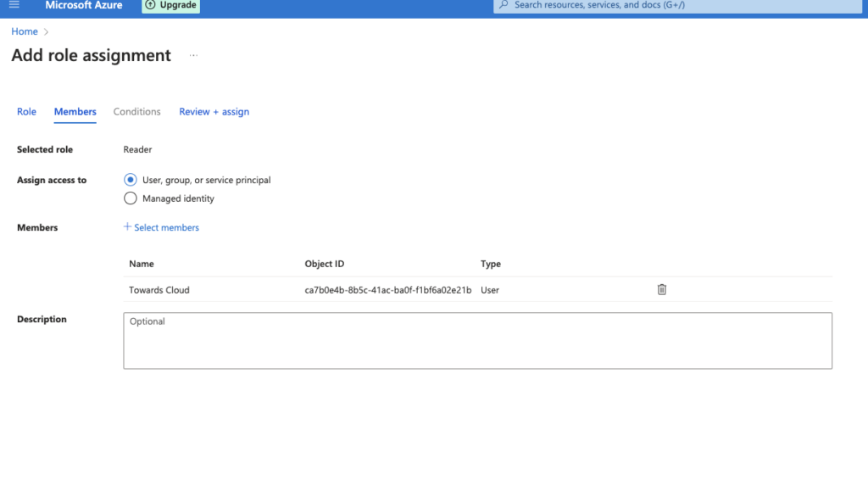Screen dimensions: 868x480
Task: Click the Type column header
Action: (x=491, y=264)
